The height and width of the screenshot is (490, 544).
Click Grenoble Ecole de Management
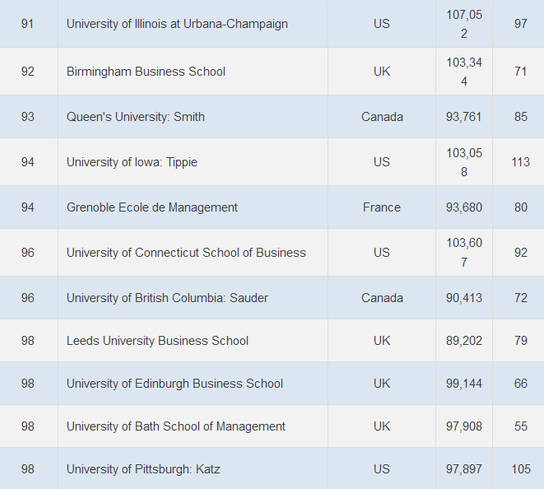[152, 208]
